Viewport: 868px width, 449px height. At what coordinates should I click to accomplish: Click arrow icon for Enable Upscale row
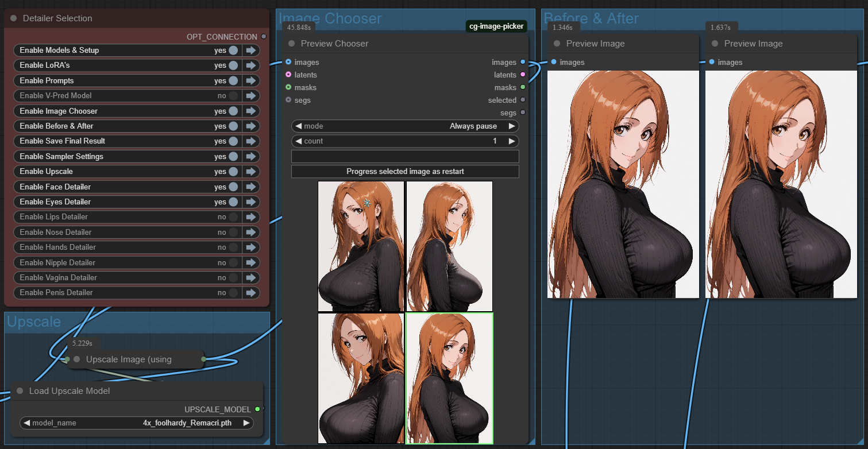(x=251, y=172)
